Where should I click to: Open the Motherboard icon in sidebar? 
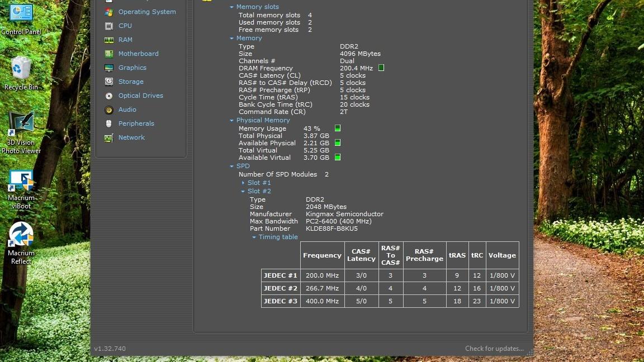click(108, 54)
